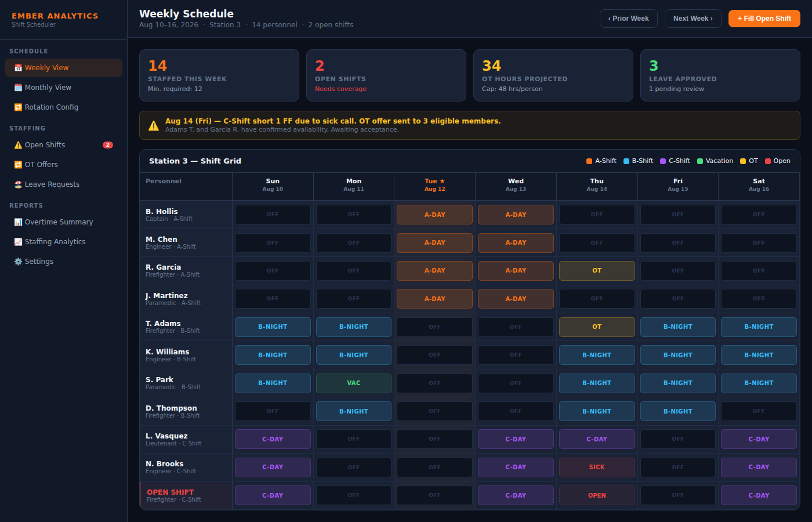Select L. Vasquez C-DAY cell on Saturday

[x=759, y=439]
